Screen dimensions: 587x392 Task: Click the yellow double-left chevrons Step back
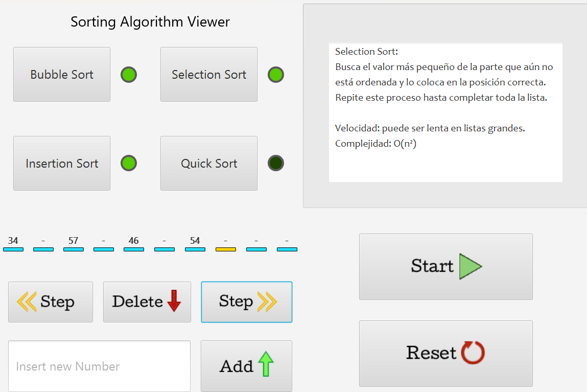pyautogui.click(x=27, y=302)
